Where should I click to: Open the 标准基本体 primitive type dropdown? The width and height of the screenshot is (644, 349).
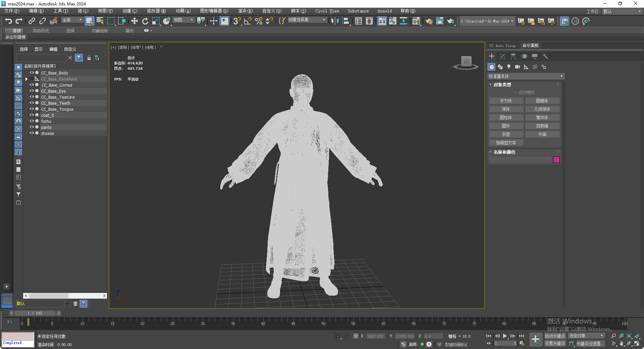526,76
